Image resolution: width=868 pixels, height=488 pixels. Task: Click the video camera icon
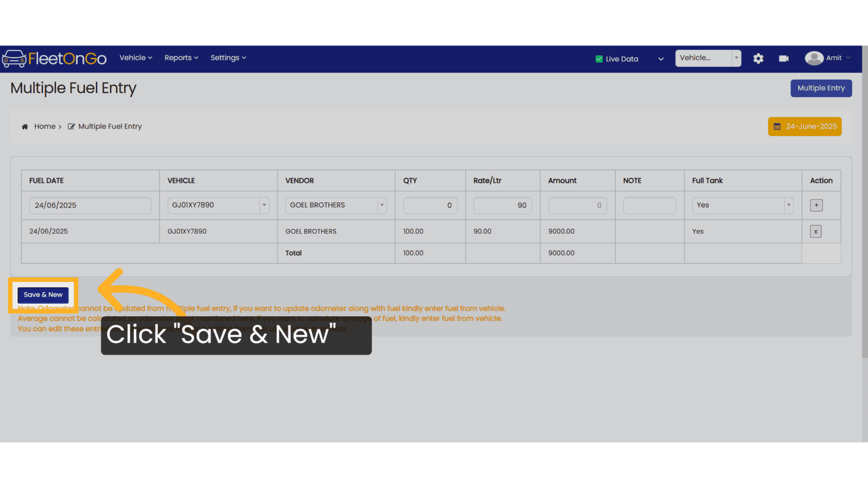coord(784,59)
